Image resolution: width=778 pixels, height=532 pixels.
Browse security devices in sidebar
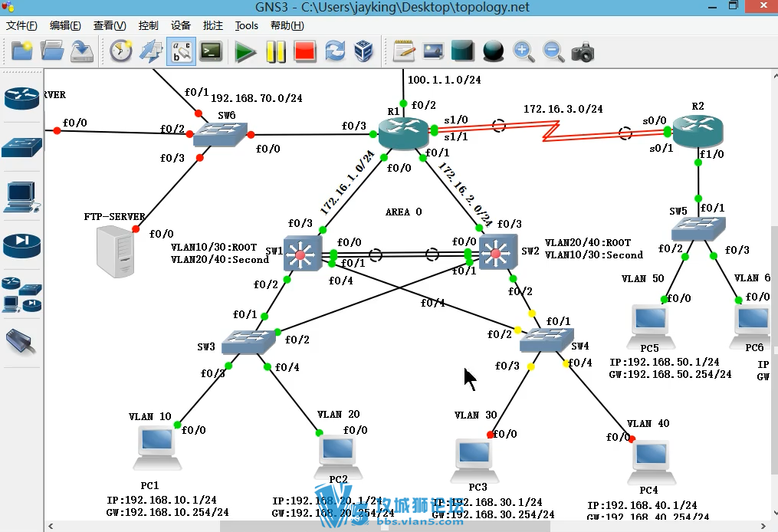21,245
